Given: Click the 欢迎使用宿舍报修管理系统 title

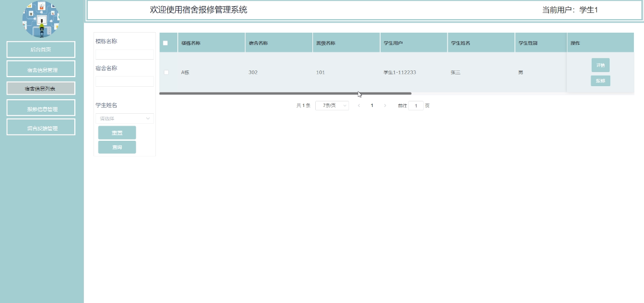Looking at the screenshot, I should tap(198, 10).
